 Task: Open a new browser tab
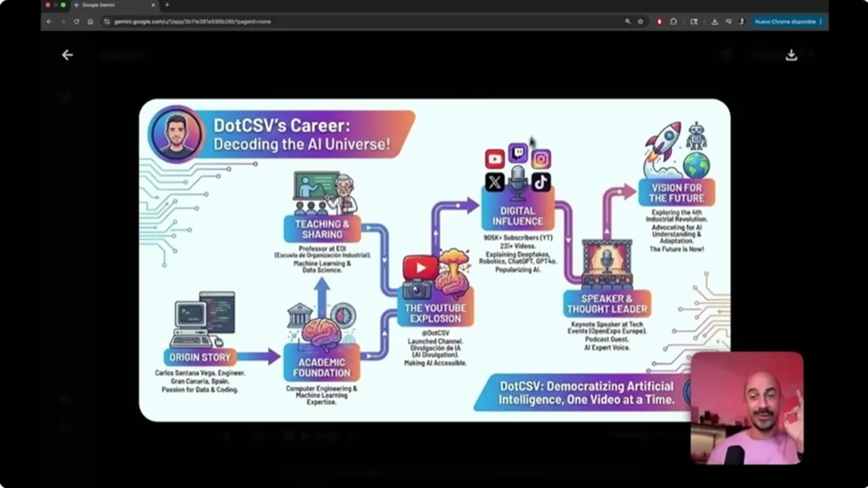[167, 5]
